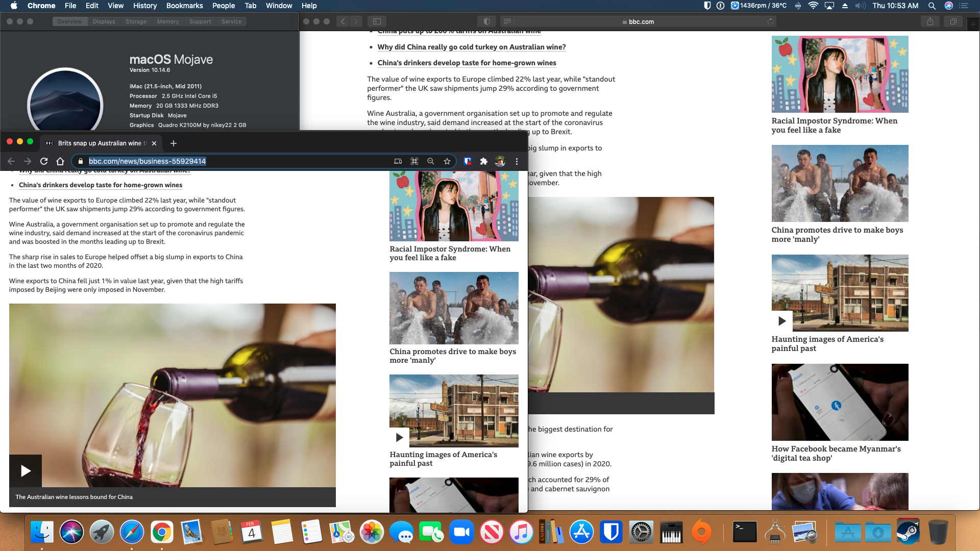The width and height of the screenshot is (980, 551).
Task: Toggle Safari's reader view icon
Action: pyautogui.click(x=507, y=21)
